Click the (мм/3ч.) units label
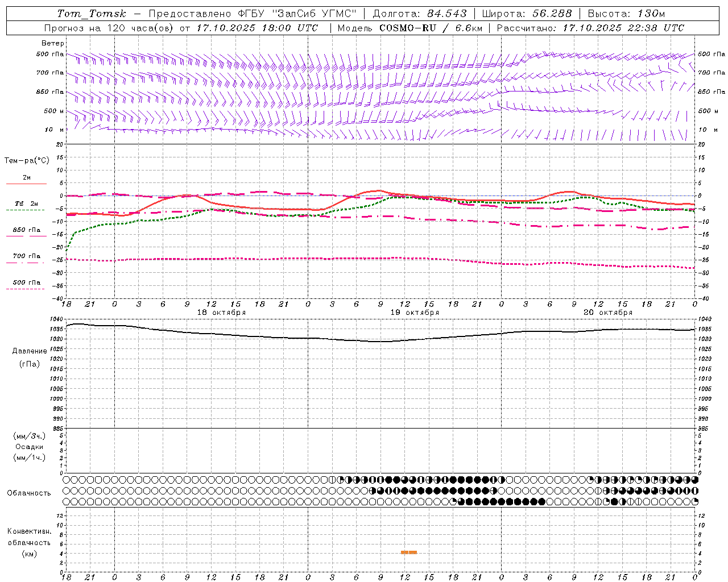The height and width of the screenshot is (582, 728). point(29,436)
